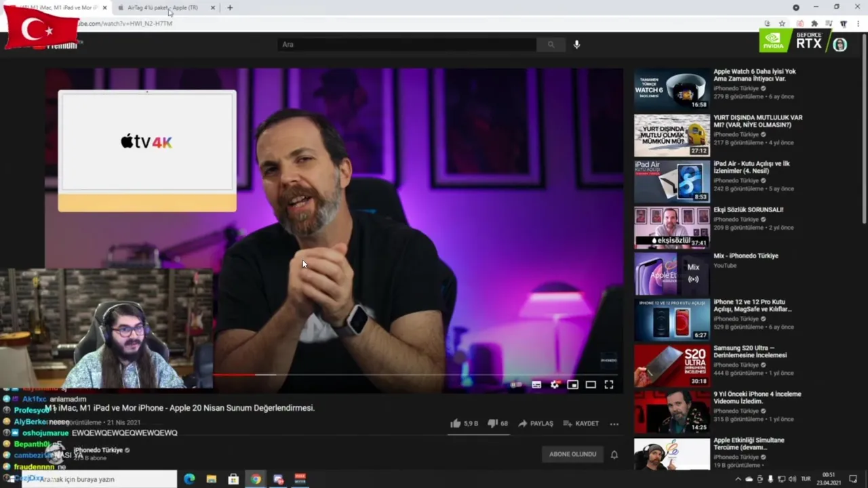This screenshot has width=868, height=488.
Task: Click the taskbar clock showing 00:51
Action: tap(829, 479)
